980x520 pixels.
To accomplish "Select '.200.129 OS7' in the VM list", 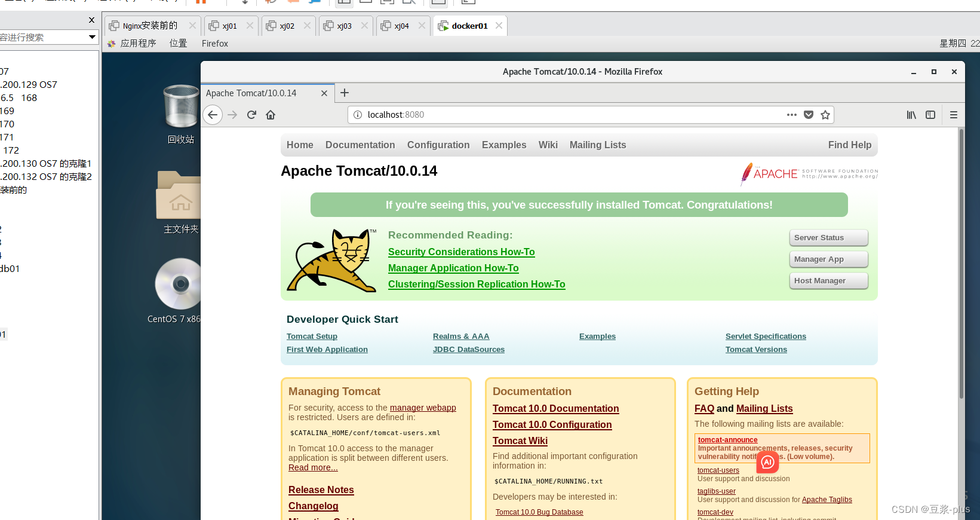I will (29, 85).
